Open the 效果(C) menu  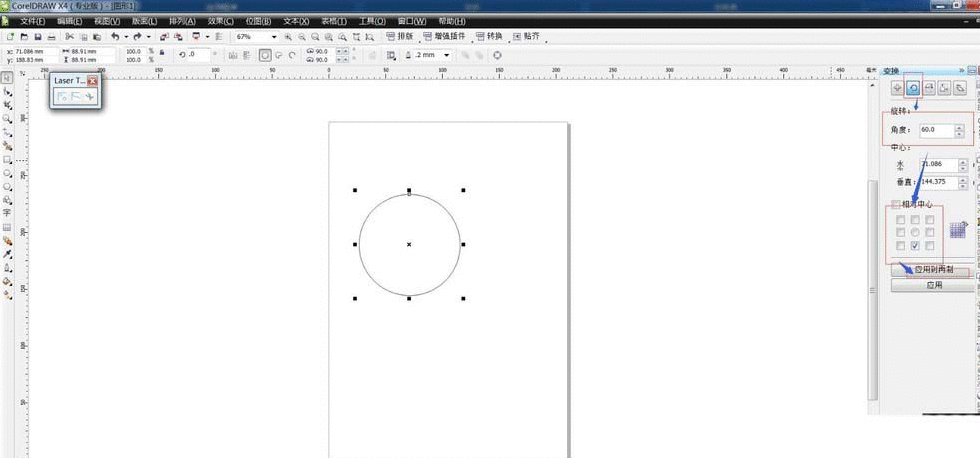coord(220,21)
